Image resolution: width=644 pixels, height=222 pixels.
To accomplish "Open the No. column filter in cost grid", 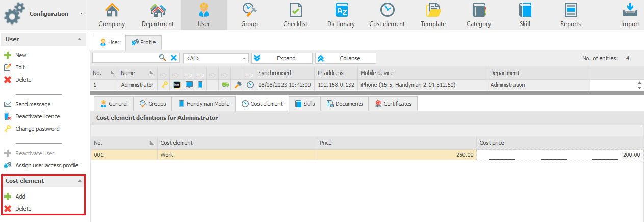I will (x=152, y=143).
